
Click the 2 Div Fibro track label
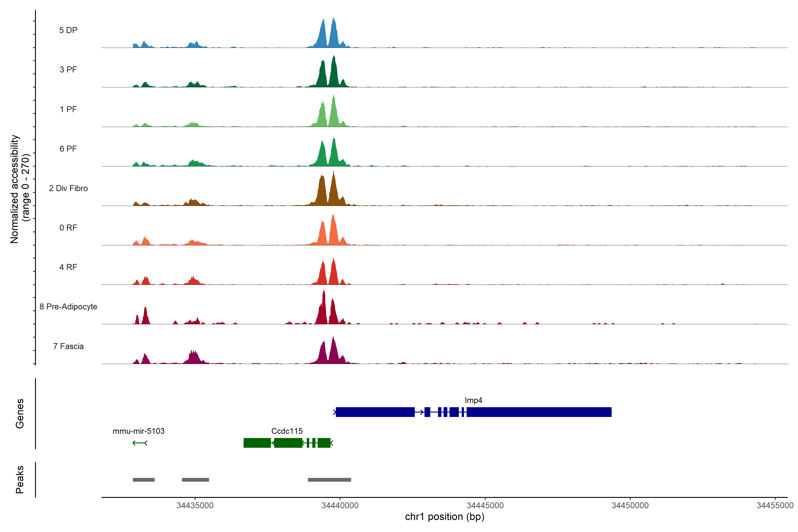pyautogui.click(x=68, y=188)
